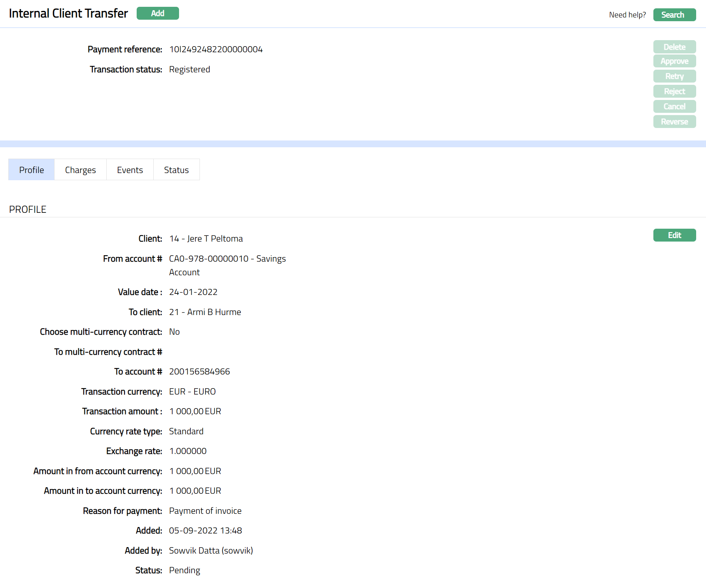Go to the Status tab

click(176, 170)
